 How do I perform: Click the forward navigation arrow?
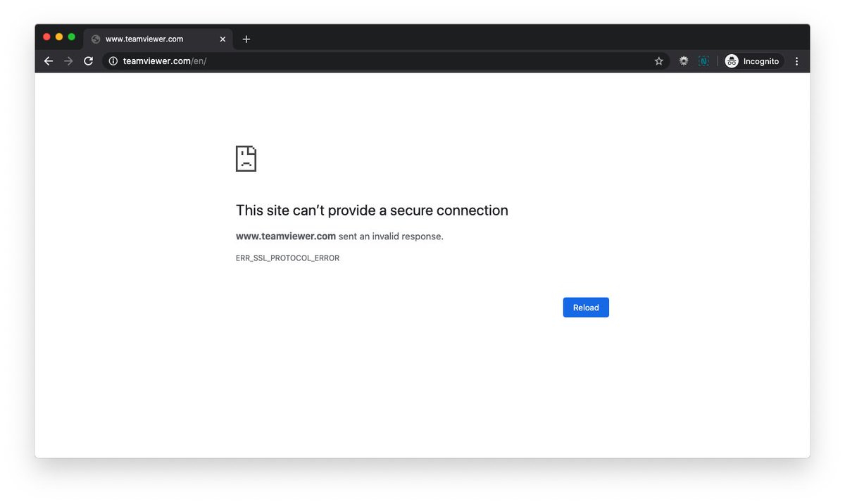coord(68,61)
